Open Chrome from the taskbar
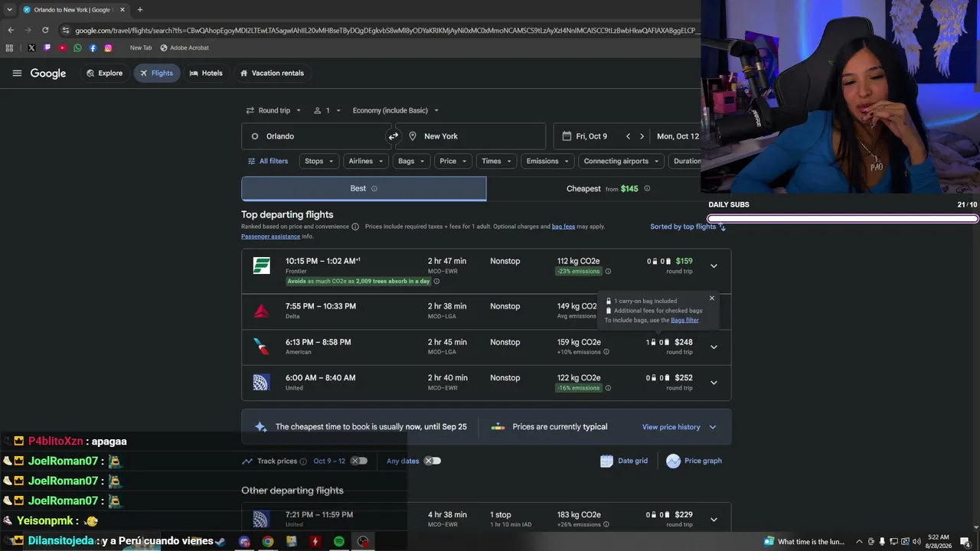The image size is (980, 551). click(267, 542)
